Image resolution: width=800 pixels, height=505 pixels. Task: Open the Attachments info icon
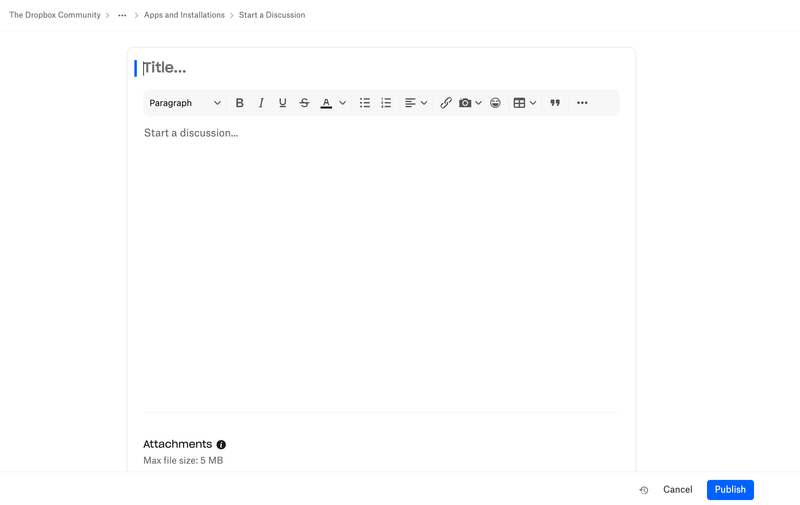(x=221, y=445)
